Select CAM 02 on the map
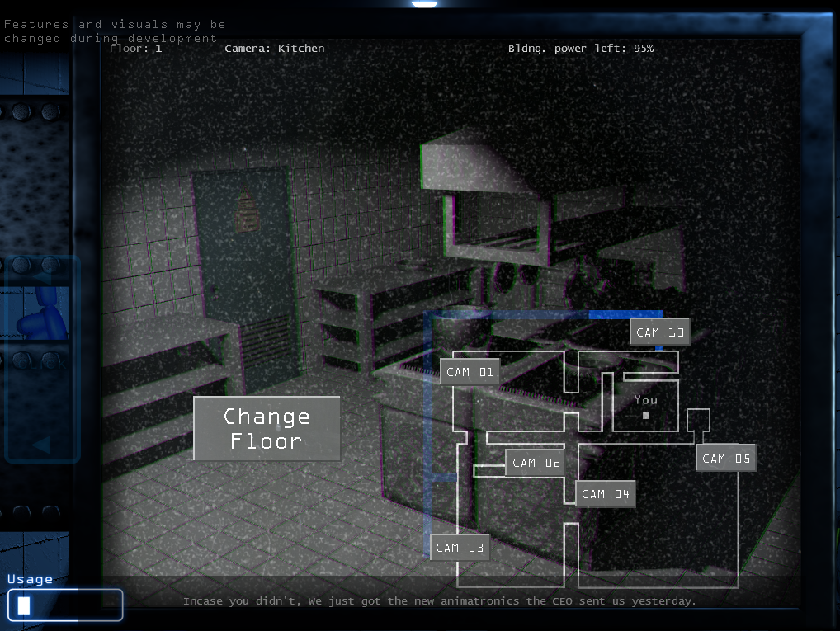 pyautogui.click(x=536, y=463)
